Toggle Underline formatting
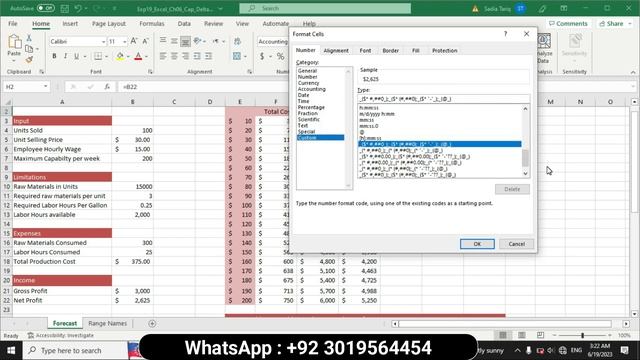The image size is (640, 360). coord(76,56)
